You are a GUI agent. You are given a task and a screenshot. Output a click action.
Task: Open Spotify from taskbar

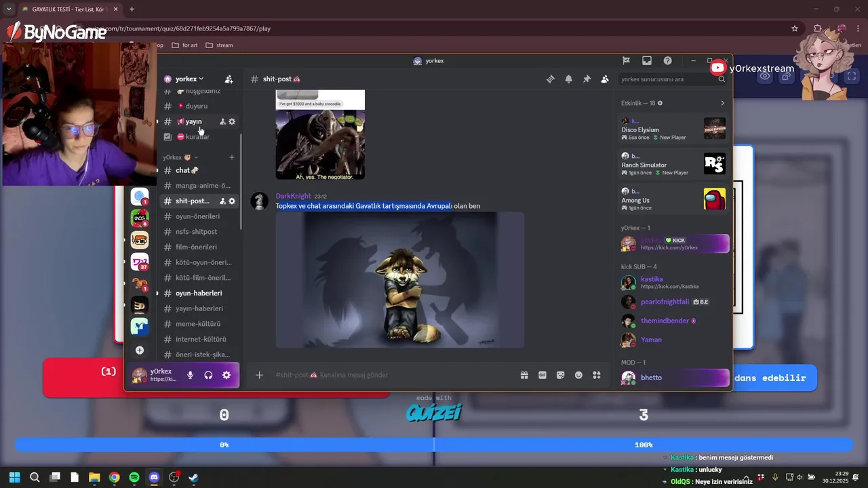click(134, 478)
